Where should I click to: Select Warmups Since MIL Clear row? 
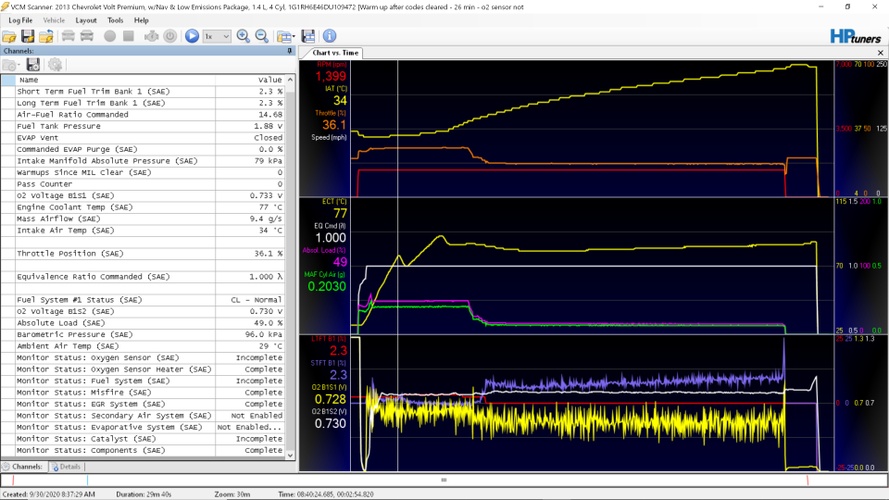tap(143, 172)
